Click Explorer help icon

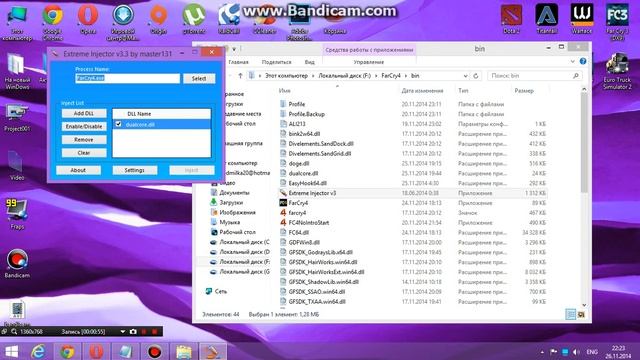[583, 61]
